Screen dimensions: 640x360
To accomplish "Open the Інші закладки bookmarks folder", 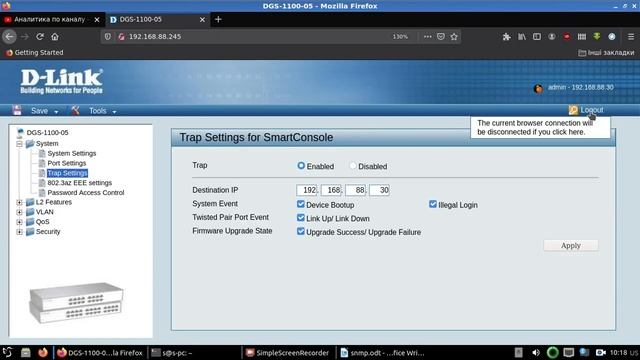I will tap(606, 53).
